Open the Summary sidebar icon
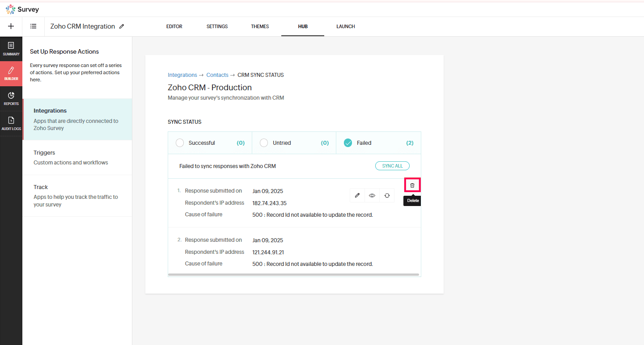The height and width of the screenshot is (345, 644). (x=11, y=49)
